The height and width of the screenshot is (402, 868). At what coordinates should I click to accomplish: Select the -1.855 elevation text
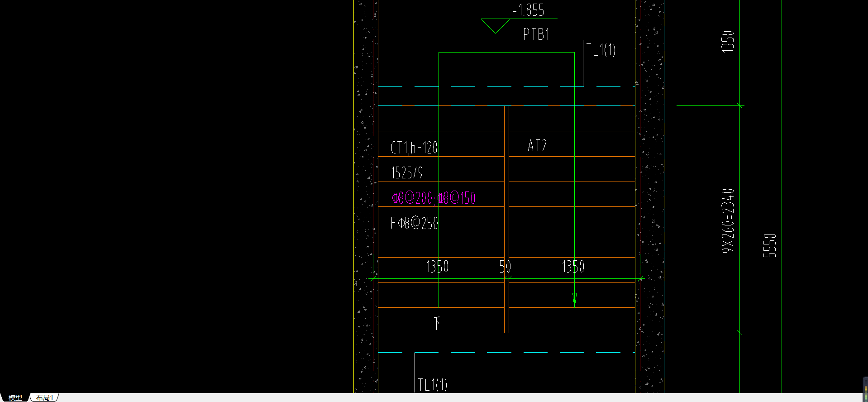[x=528, y=10]
